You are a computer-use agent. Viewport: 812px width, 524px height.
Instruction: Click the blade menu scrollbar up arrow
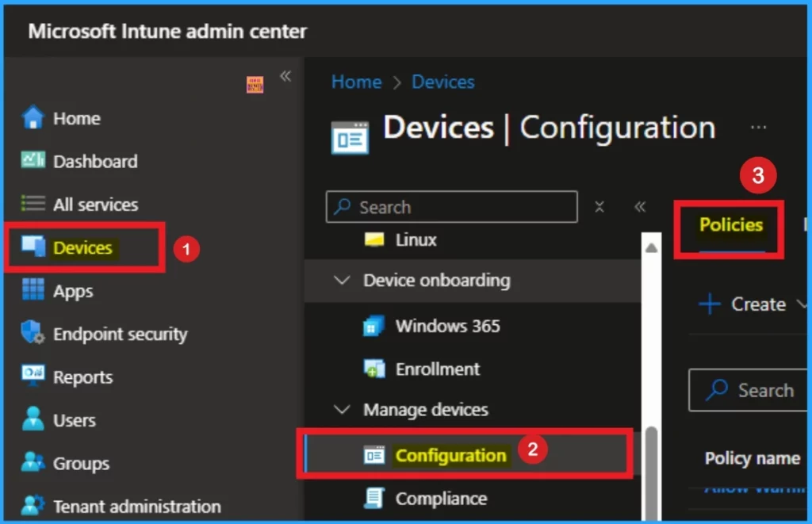pyautogui.click(x=652, y=248)
